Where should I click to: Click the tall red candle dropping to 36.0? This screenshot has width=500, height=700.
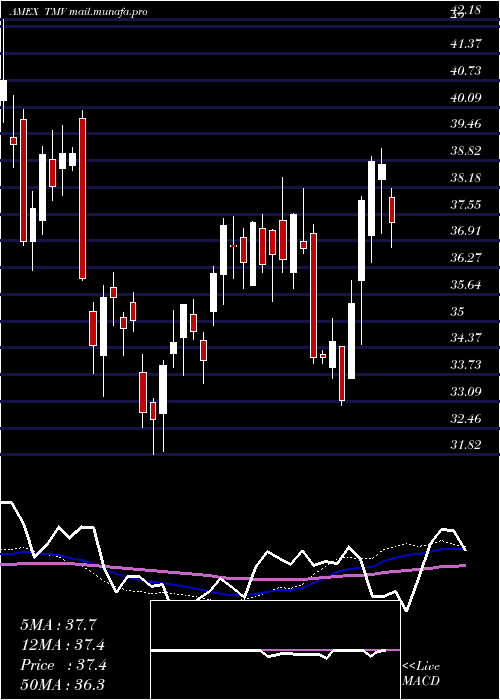pos(82,199)
